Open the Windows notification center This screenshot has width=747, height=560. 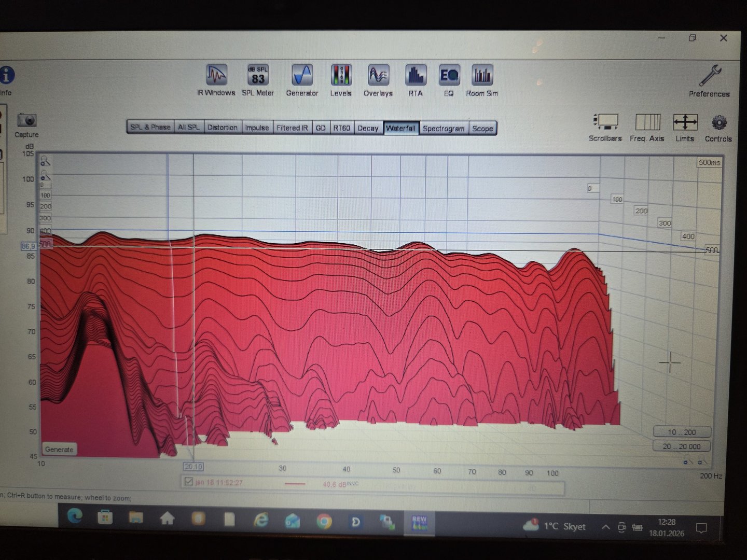point(701,528)
